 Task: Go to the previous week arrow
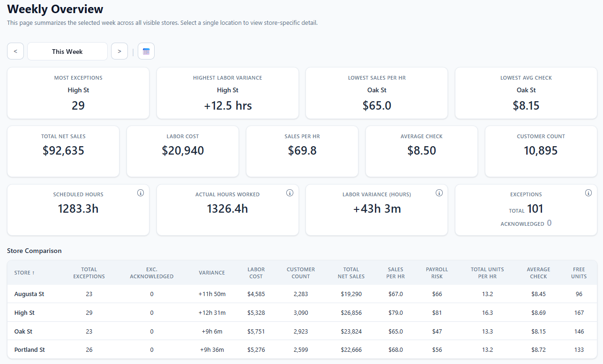click(x=15, y=51)
